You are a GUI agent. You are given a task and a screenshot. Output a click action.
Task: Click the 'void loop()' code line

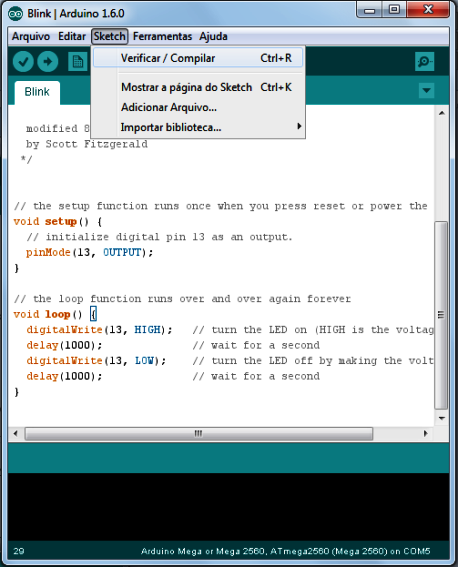[x=55, y=314]
